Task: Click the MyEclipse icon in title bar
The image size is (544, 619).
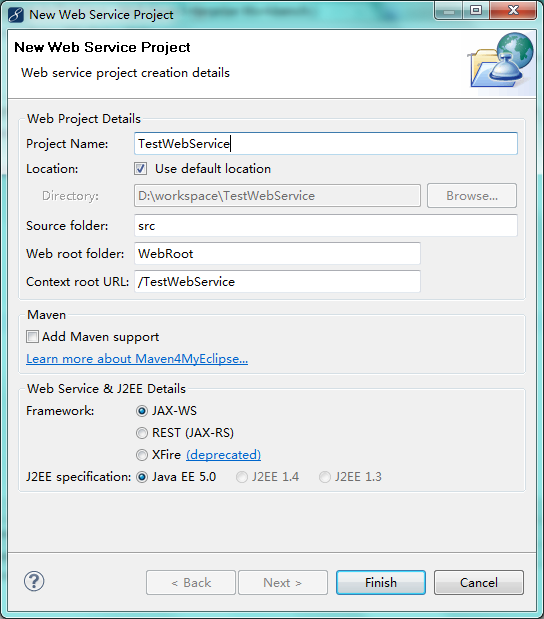Action: (x=16, y=15)
